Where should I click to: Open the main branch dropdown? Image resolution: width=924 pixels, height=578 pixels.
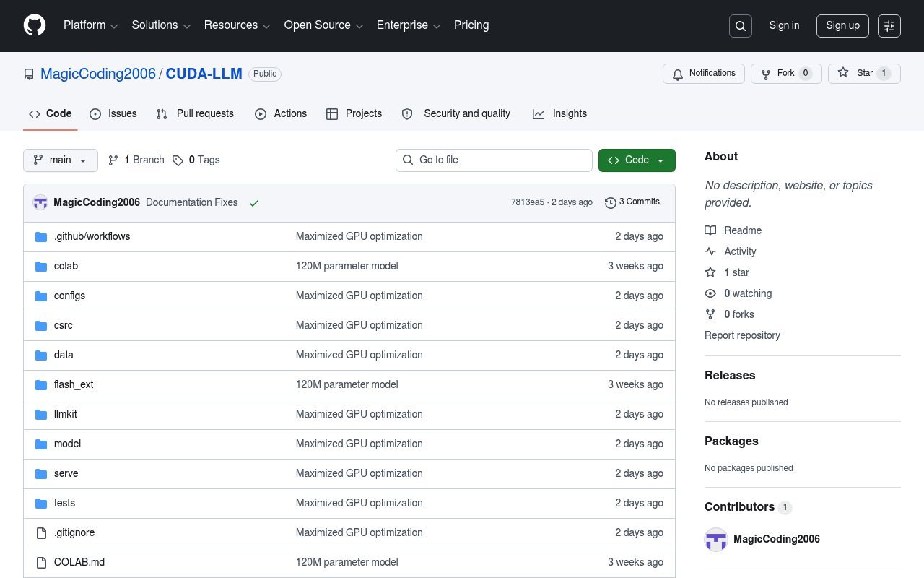pos(61,160)
